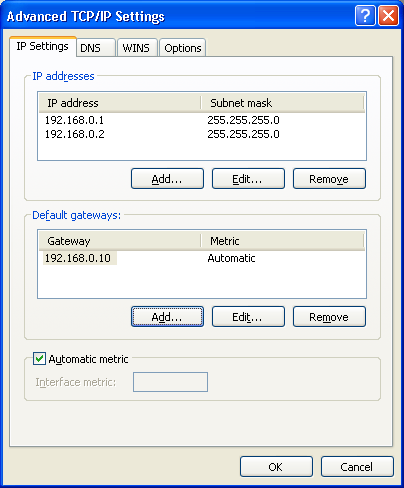This screenshot has width=404, height=488.
Task: Click Remove under Default gateways
Action: tap(329, 317)
